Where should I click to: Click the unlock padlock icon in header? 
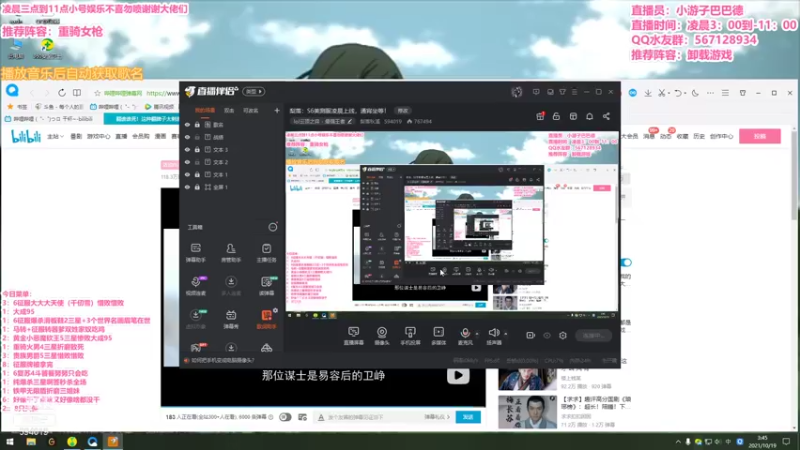556,116
